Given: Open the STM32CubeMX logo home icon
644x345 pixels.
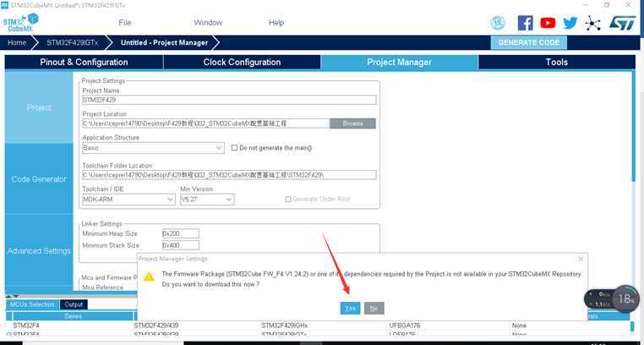Looking at the screenshot, I should 20,23.
